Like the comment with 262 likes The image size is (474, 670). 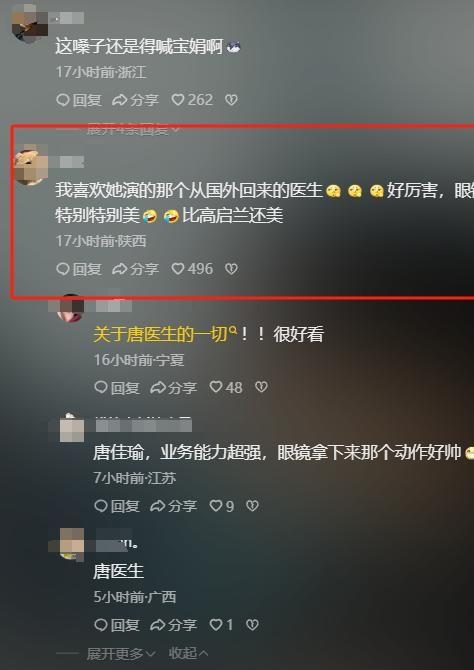192,100
